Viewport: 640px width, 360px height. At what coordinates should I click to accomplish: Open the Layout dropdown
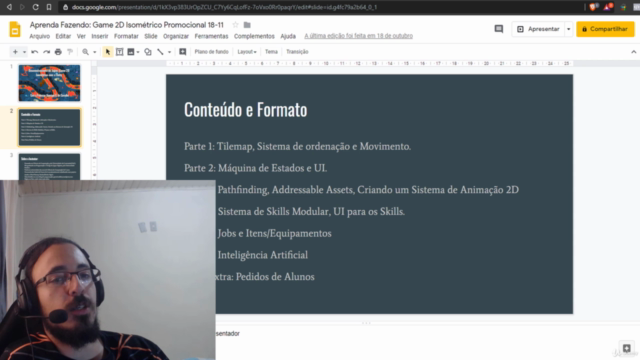247,52
